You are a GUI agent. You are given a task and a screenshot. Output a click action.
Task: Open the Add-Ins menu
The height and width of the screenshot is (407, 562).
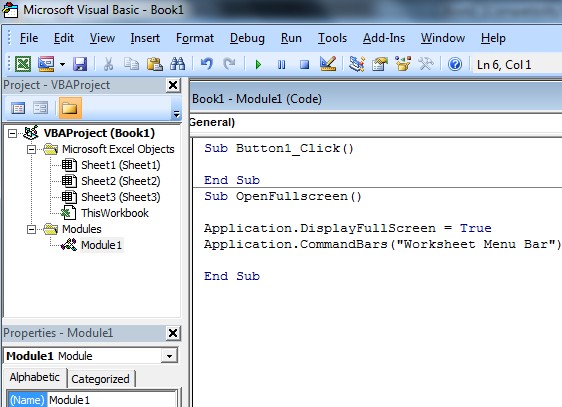coord(384,38)
